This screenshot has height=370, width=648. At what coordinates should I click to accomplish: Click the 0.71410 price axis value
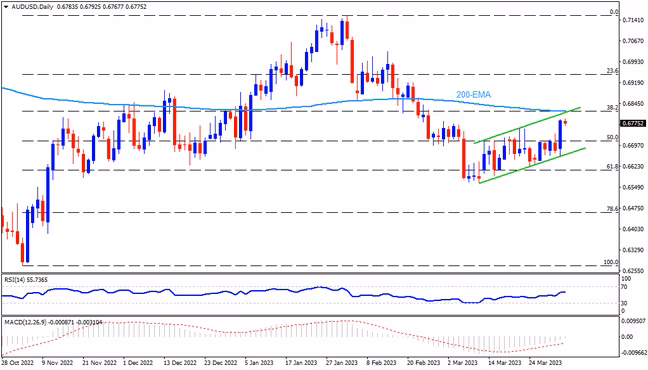tap(634, 20)
